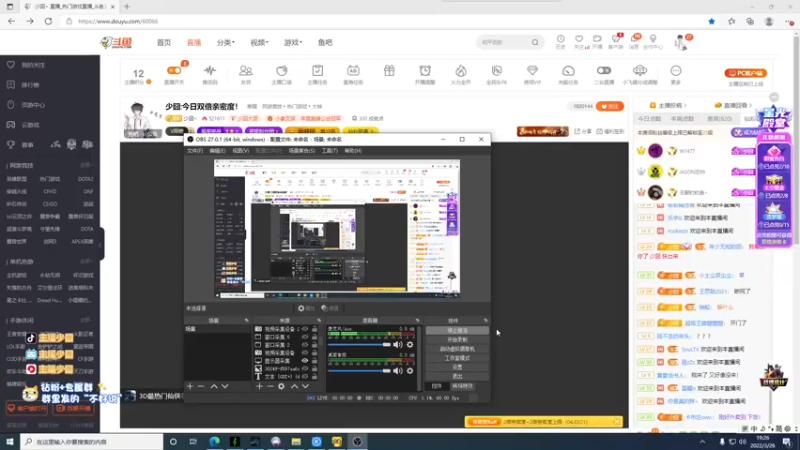Collapse the left sidebar with its edge handle
Viewport: 800px width, 450px height.
point(101,244)
